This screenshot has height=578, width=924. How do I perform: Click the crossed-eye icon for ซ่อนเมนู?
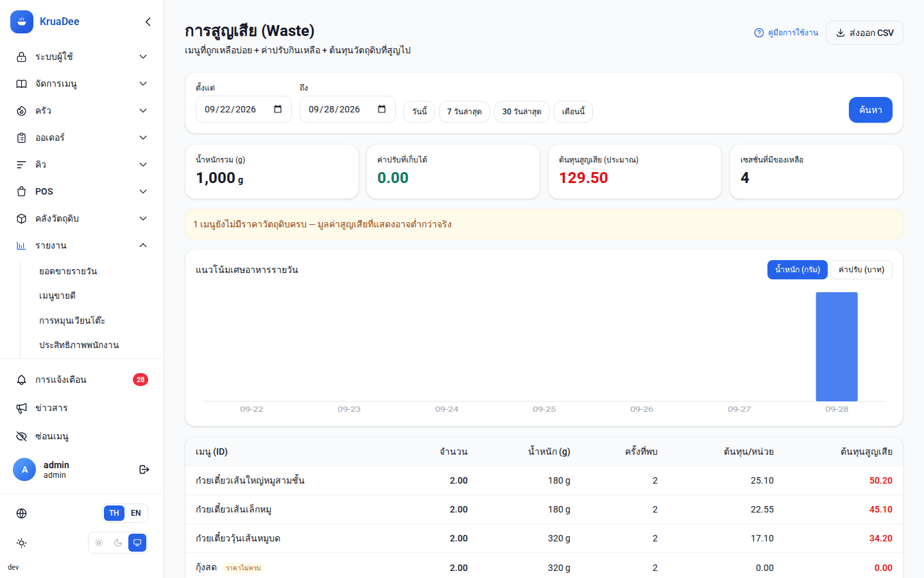click(21, 436)
